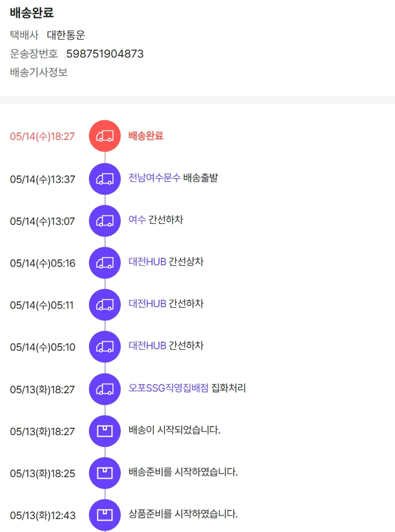The image size is (395, 532).
Task: Open the 오포SSG직영집배점 link
Action: pos(169,388)
